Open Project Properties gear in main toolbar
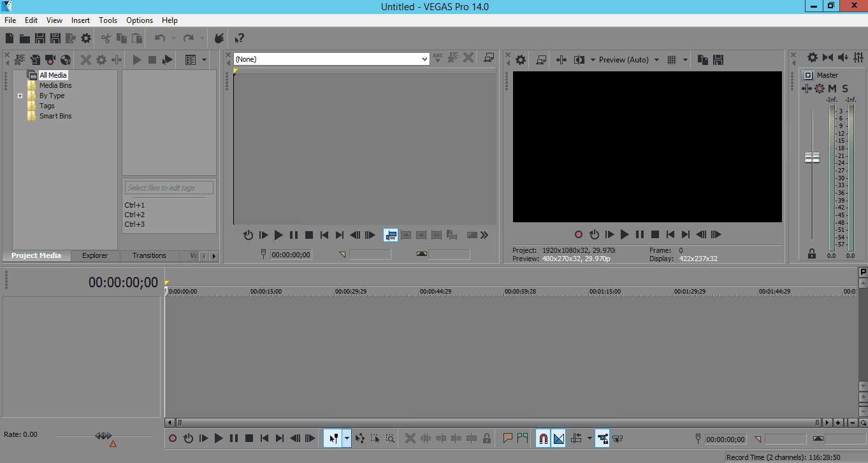Viewport: 868px width, 463px height. pos(86,38)
